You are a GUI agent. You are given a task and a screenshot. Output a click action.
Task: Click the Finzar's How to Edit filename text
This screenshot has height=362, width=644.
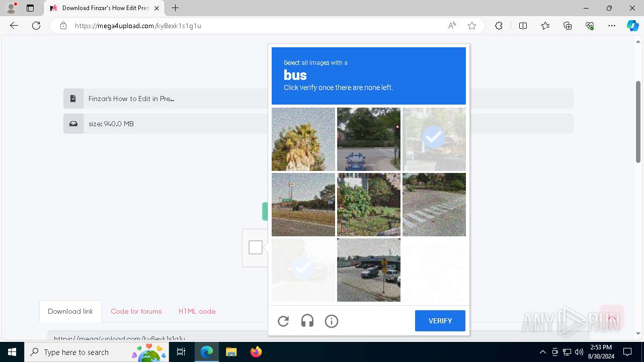pyautogui.click(x=131, y=99)
